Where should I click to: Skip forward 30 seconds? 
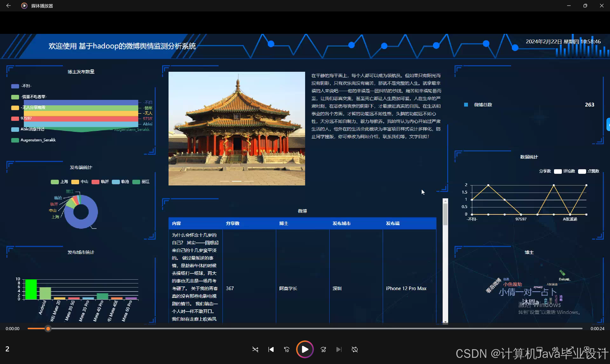click(323, 349)
